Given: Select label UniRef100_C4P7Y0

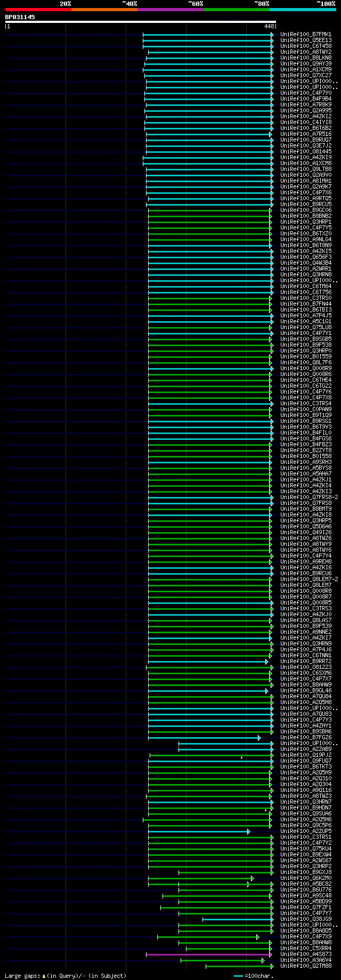Looking at the screenshot, I should (x=306, y=93).
